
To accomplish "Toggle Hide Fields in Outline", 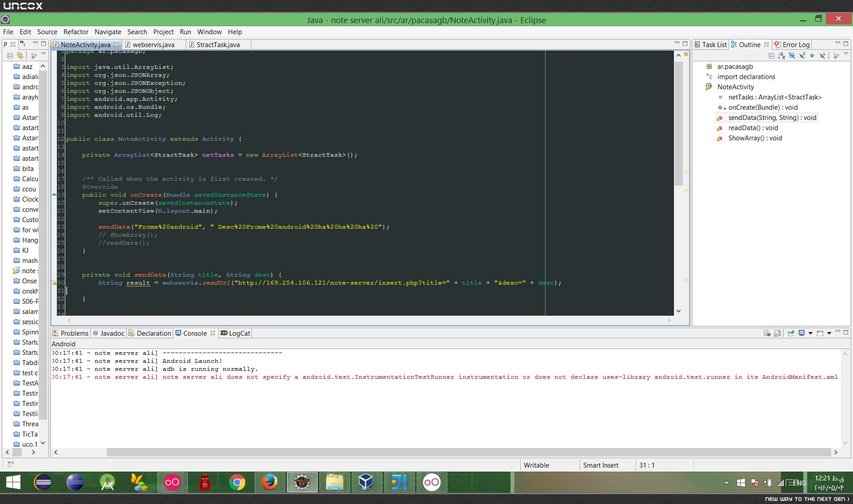I will (792, 56).
